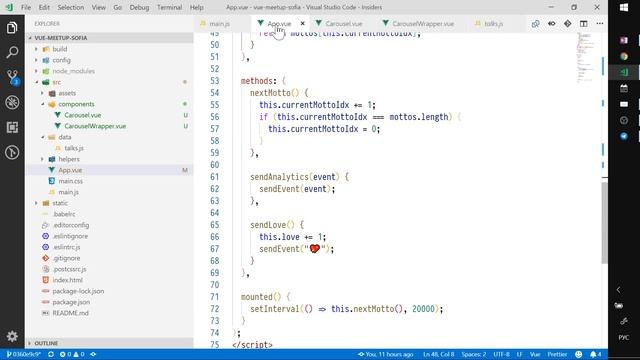Screen dimensions: 640x360
Task: Open the GitLens view in activity bar
Action: coord(12,152)
